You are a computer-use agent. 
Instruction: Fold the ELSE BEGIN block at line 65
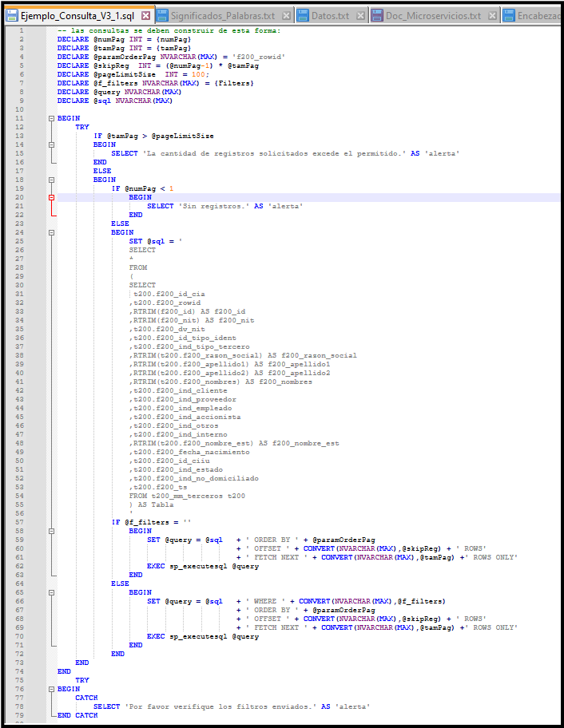(52, 592)
